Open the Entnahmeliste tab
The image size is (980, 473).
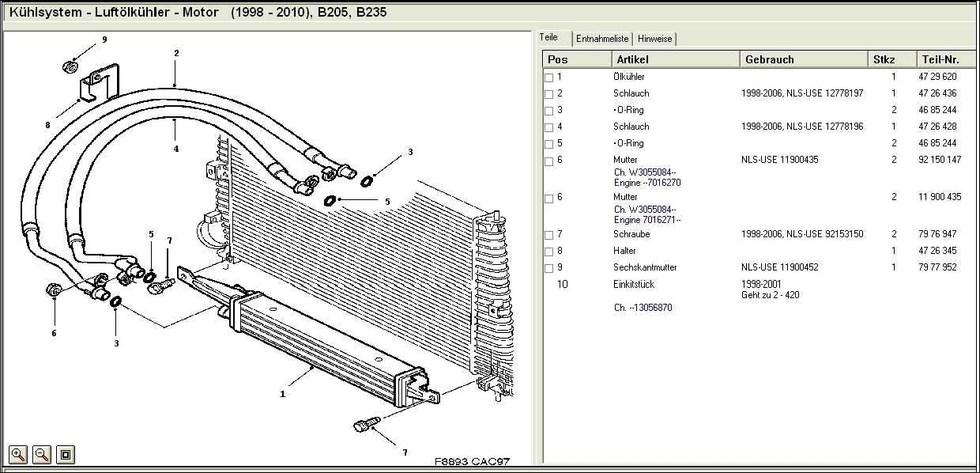coord(602,39)
